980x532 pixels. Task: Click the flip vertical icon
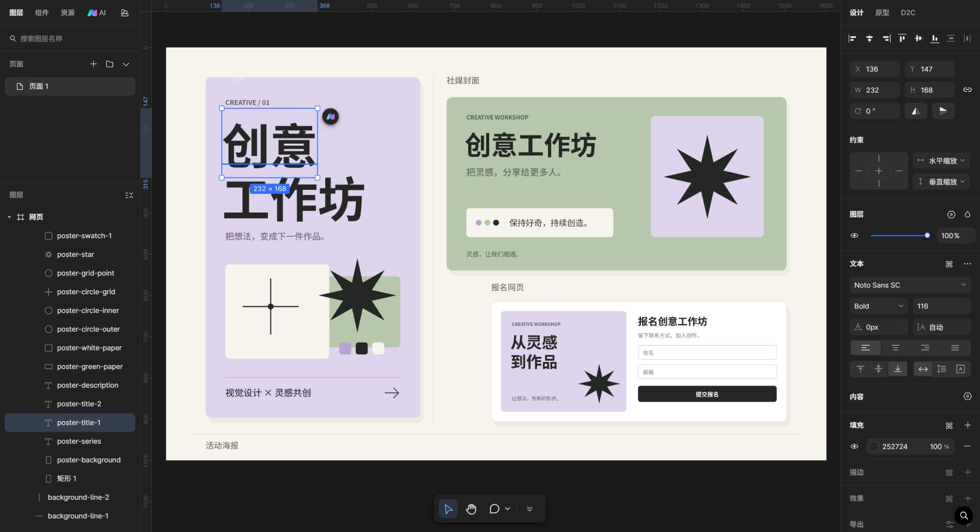[x=943, y=111]
